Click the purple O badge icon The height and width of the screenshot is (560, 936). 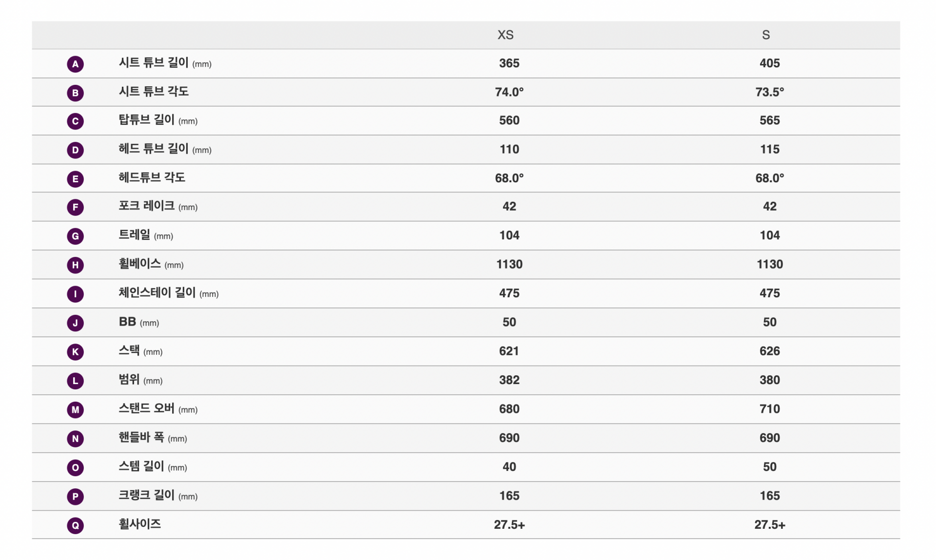pyautogui.click(x=75, y=468)
